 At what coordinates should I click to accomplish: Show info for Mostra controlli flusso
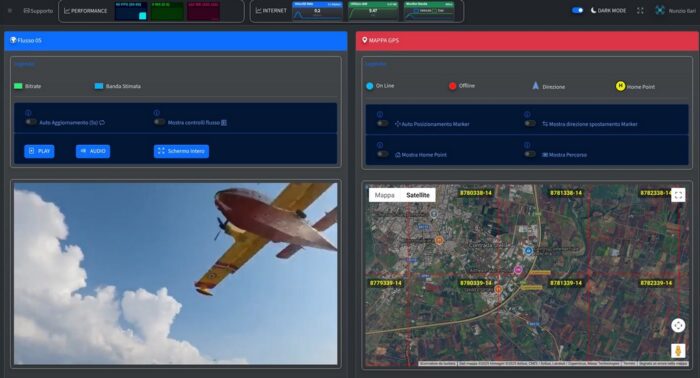(x=157, y=113)
